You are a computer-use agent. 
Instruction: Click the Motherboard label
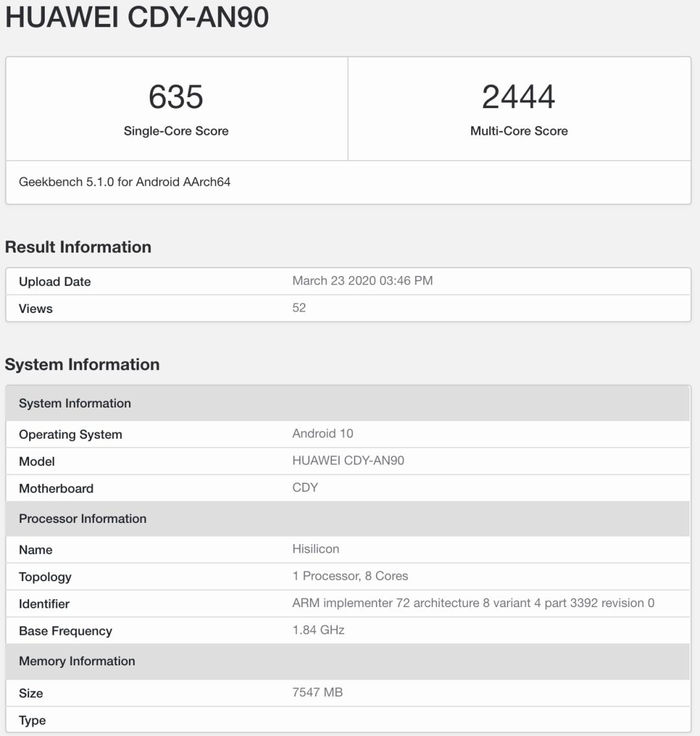(56, 489)
